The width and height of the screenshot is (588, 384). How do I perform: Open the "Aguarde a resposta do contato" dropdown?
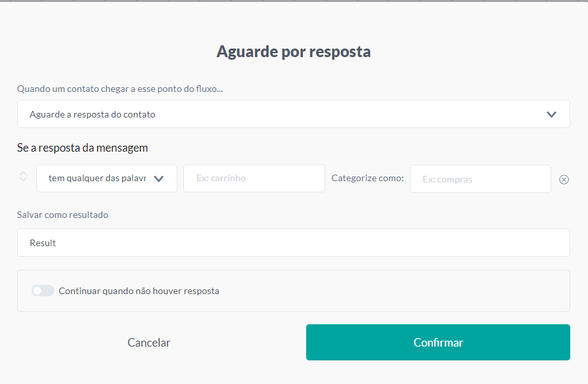[293, 114]
